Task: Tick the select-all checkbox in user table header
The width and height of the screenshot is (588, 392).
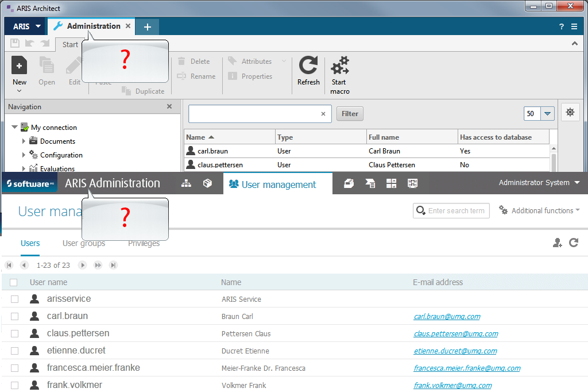Action: 14,282
